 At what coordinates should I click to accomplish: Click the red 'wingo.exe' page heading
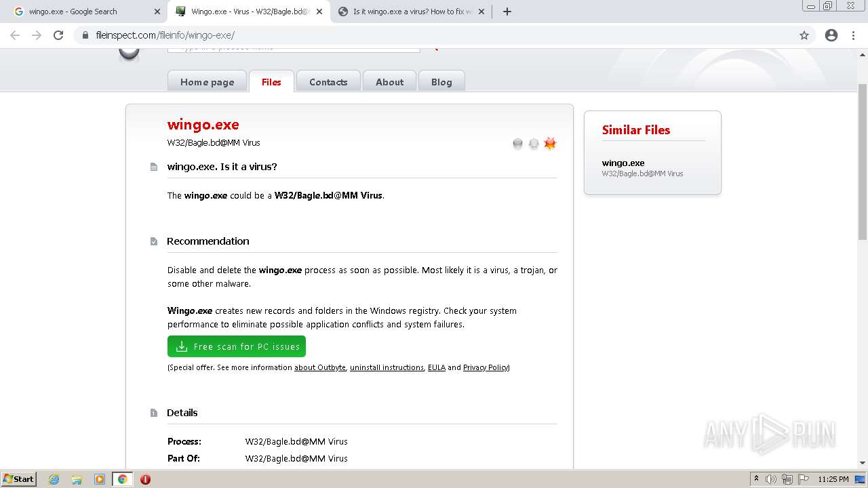203,125
